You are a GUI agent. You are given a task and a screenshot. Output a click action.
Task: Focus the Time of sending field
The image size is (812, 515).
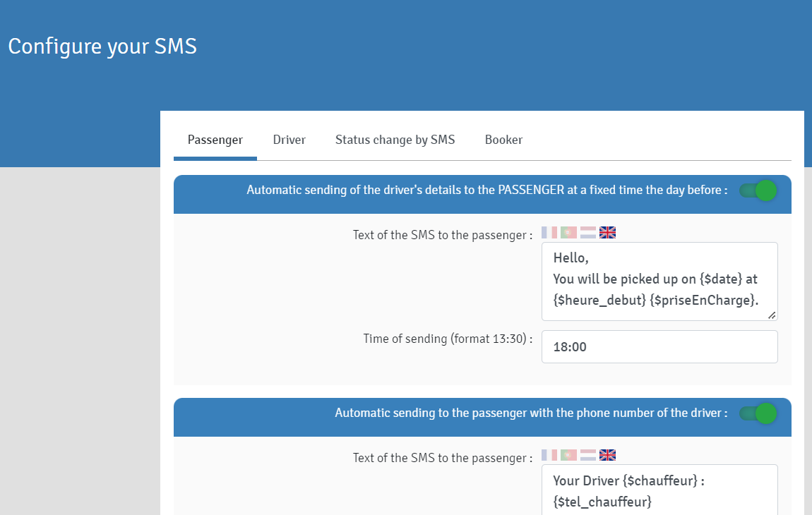tap(659, 347)
